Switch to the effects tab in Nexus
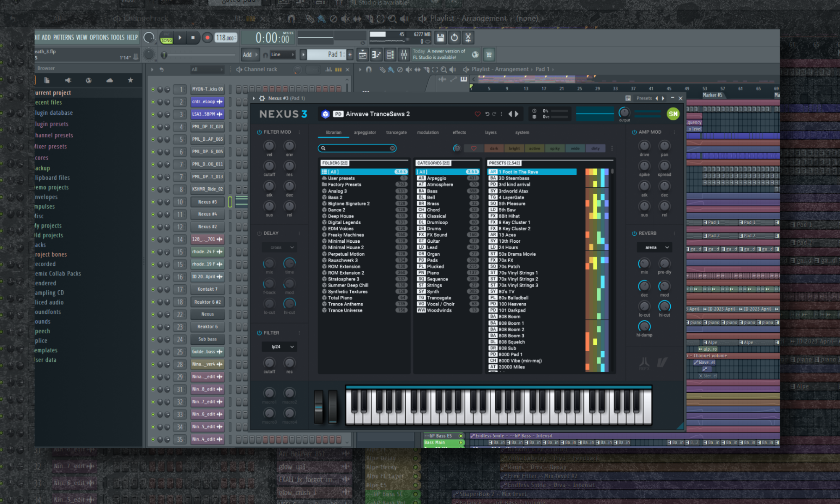The height and width of the screenshot is (504, 840). [459, 132]
